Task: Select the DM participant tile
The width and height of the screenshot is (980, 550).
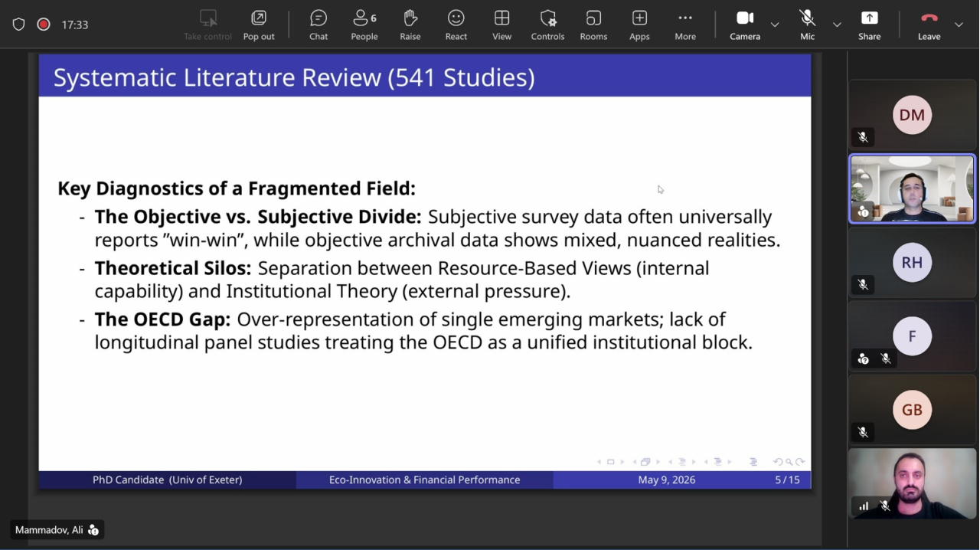Action: tap(912, 115)
